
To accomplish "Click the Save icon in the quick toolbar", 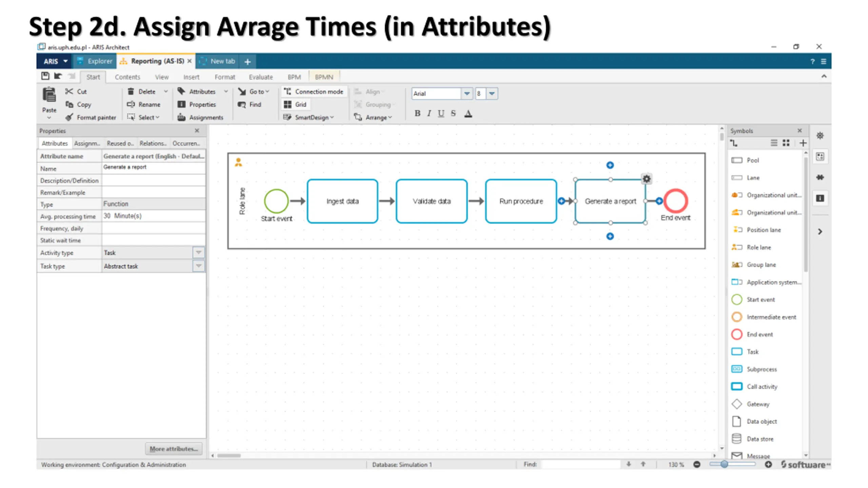I will [x=45, y=76].
